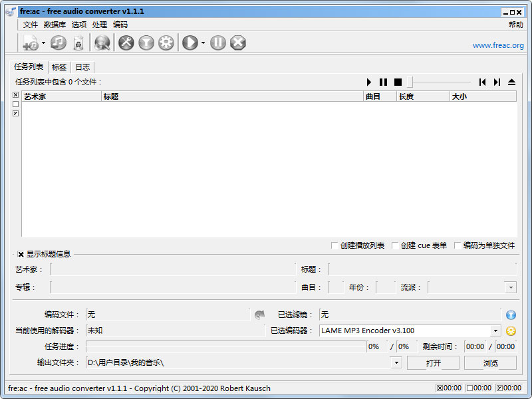Click the toolbar filter funnel icon
Viewport: 532px width, 399px height.
tap(146, 43)
